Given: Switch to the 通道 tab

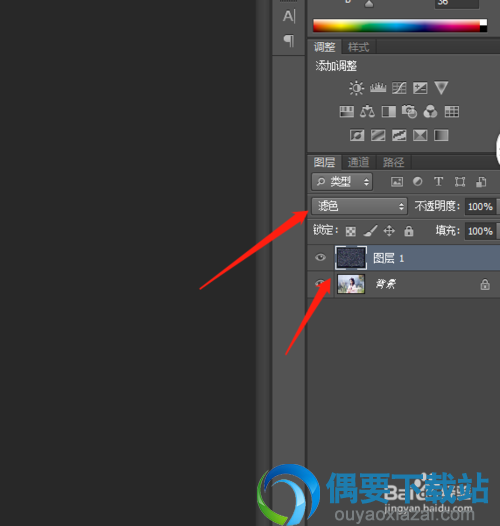Looking at the screenshot, I should coord(359,162).
